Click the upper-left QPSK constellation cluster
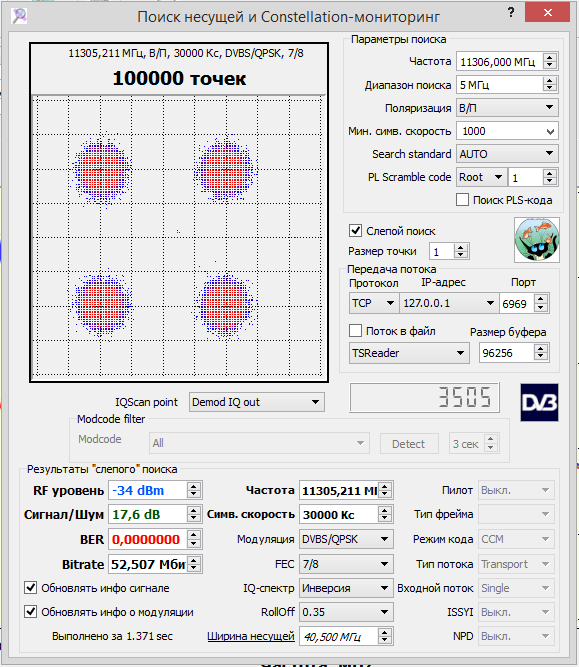 point(101,170)
